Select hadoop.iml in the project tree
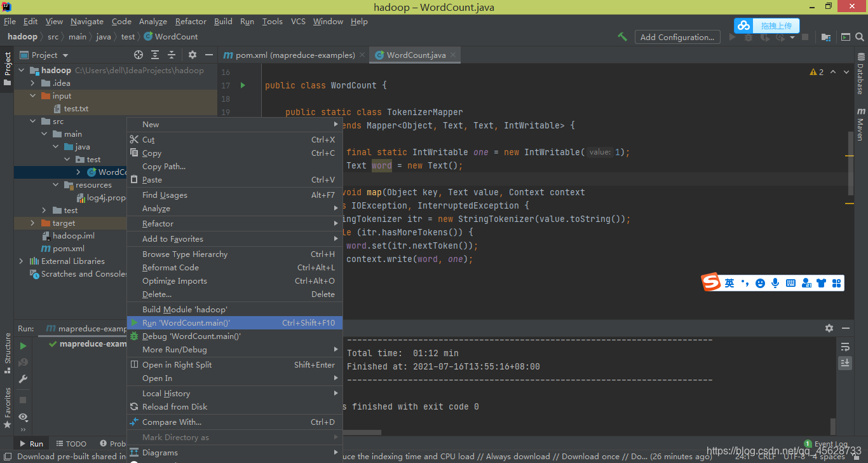Image resolution: width=868 pixels, height=463 pixels. point(68,236)
